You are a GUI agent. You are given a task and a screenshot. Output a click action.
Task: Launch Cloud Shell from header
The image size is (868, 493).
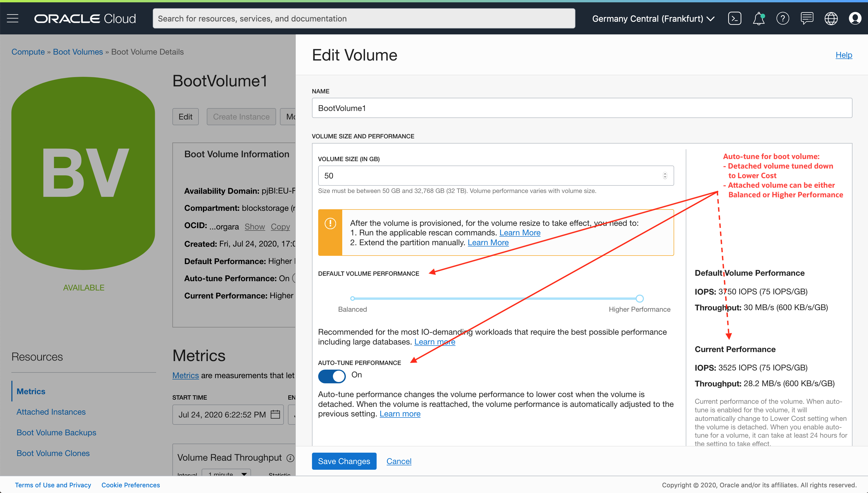(734, 18)
